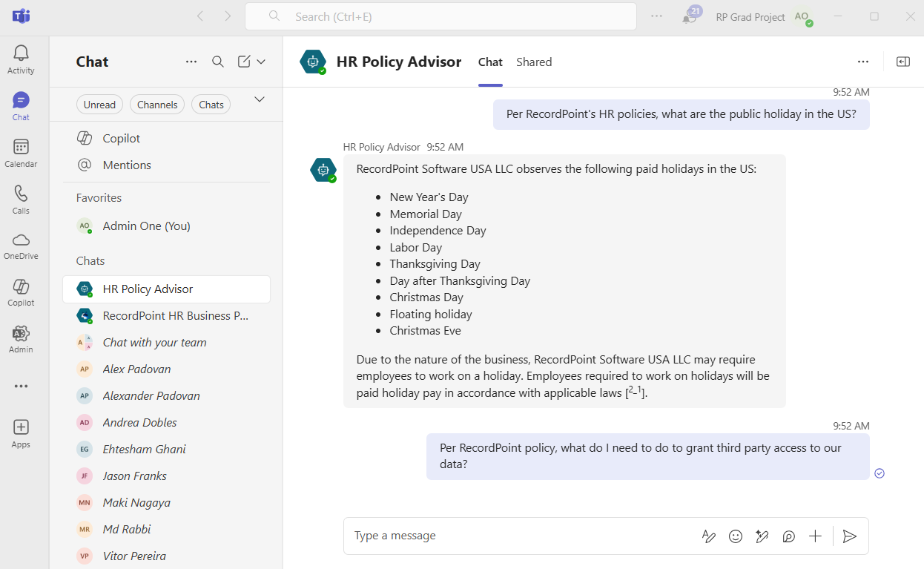The width and height of the screenshot is (924, 569).
Task: Open Copilot rewrite compose tool
Action: click(762, 536)
